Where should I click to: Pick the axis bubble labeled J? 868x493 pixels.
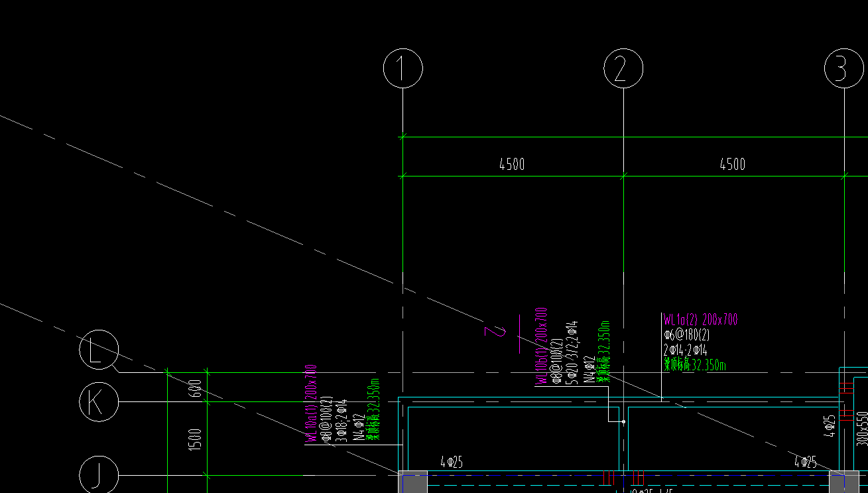coord(99,474)
